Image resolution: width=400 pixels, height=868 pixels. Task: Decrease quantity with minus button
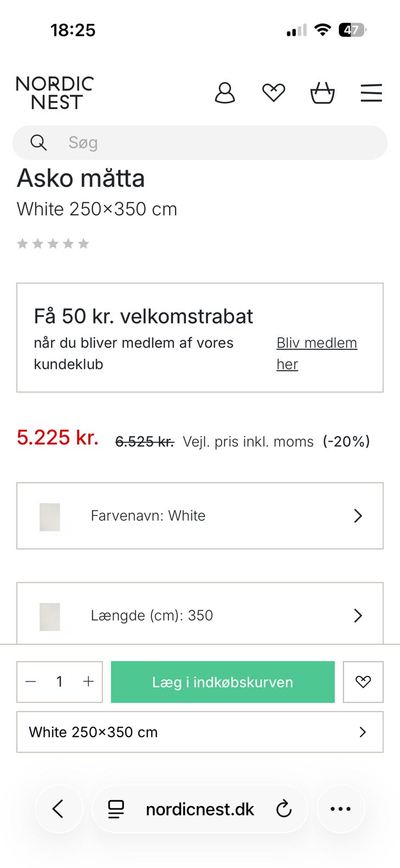[x=31, y=682]
